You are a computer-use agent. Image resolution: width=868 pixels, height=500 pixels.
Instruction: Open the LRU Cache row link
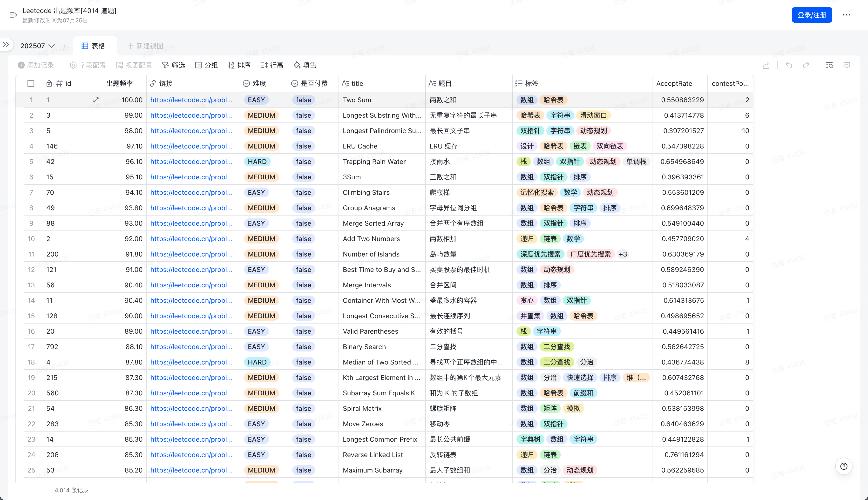tap(191, 146)
